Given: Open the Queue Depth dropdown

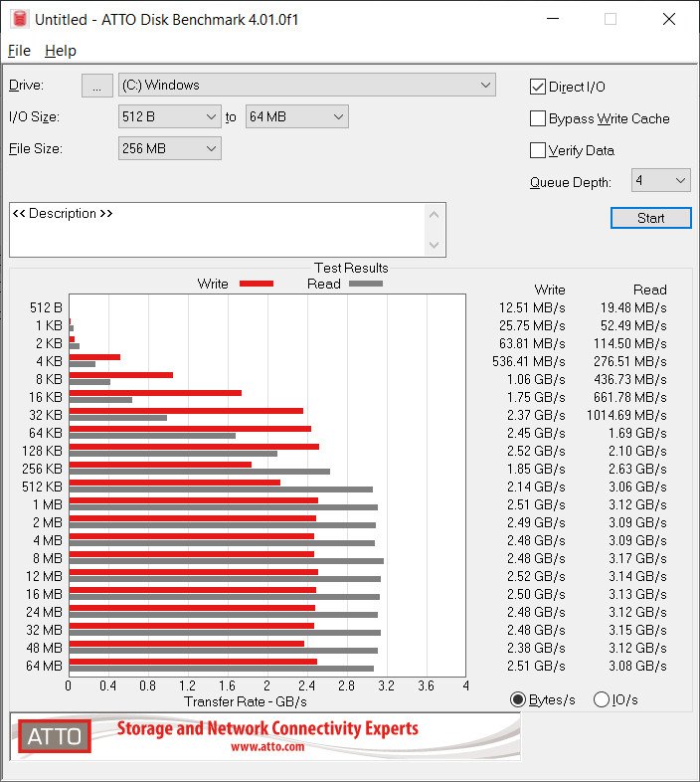Looking at the screenshot, I should click(x=660, y=180).
